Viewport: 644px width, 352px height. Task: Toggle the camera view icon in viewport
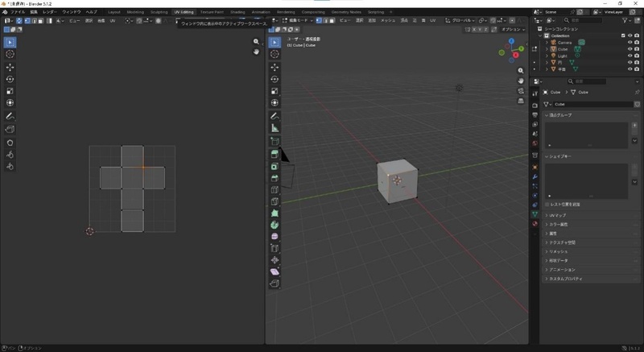(521, 91)
